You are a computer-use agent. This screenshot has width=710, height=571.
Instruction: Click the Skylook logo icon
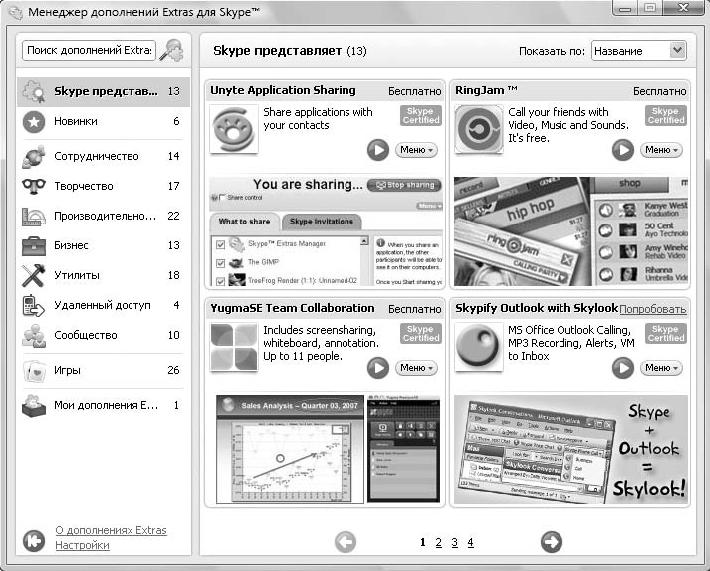coord(479,347)
